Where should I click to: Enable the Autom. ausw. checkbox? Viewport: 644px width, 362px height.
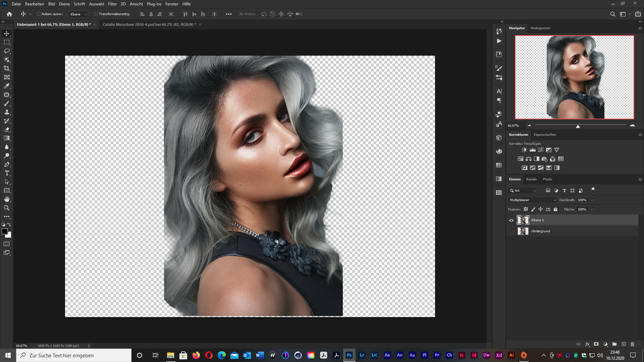pyautogui.click(x=39, y=14)
